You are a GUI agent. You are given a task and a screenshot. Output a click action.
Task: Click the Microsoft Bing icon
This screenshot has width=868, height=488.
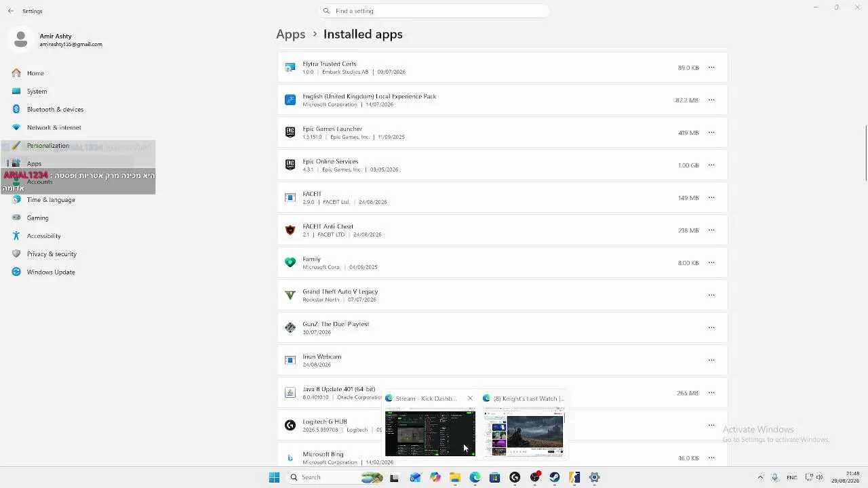click(290, 458)
